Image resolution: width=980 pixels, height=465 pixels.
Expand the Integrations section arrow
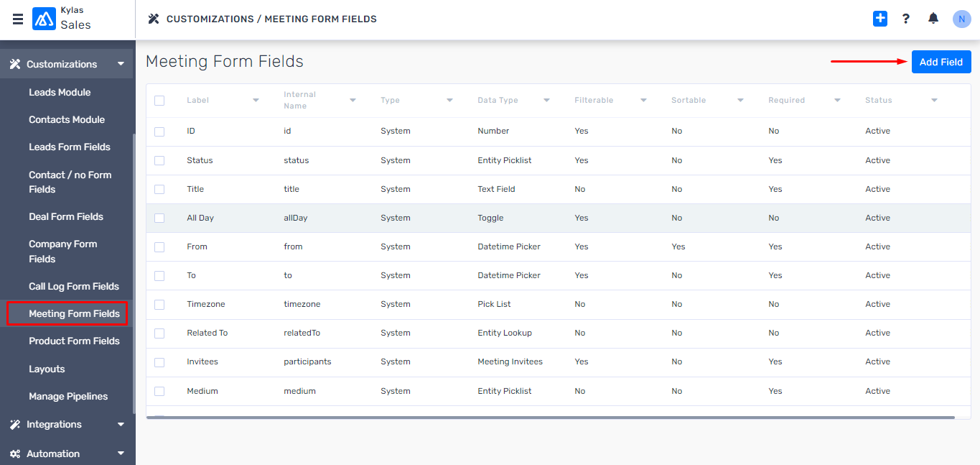[121, 425]
